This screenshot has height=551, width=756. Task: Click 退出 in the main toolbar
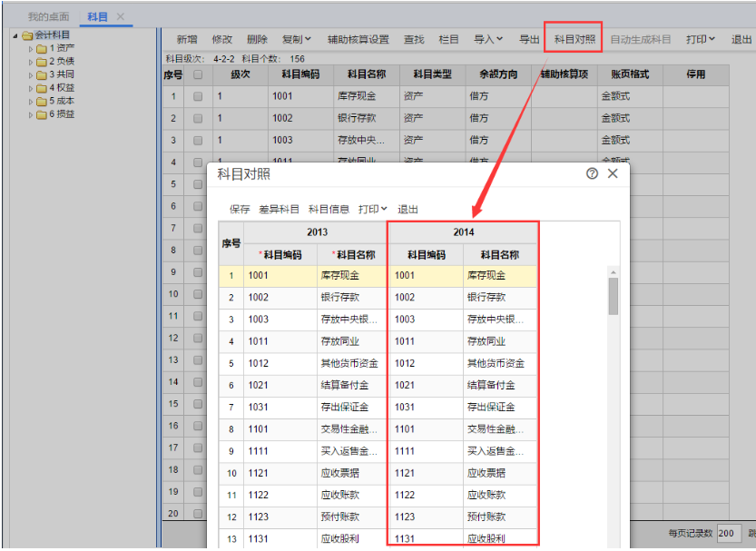(741, 39)
